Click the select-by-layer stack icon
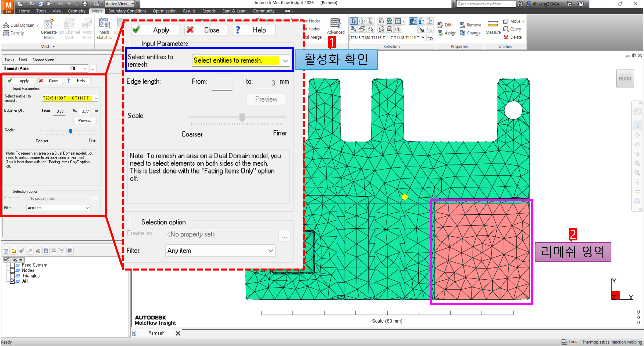 point(362,29)
